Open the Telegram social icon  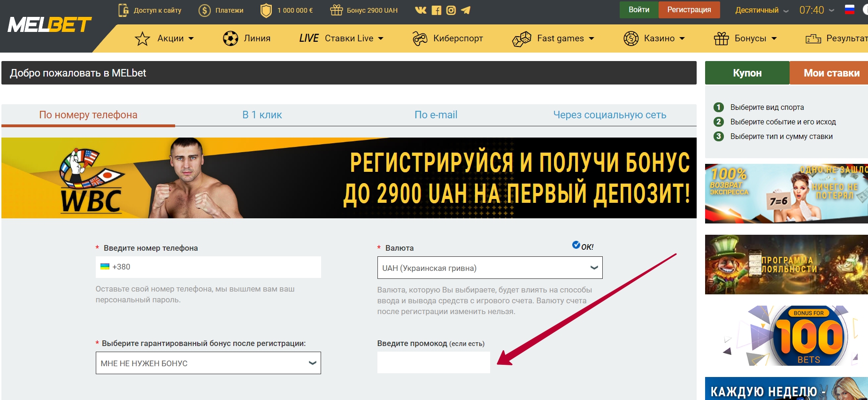[466, 10]
